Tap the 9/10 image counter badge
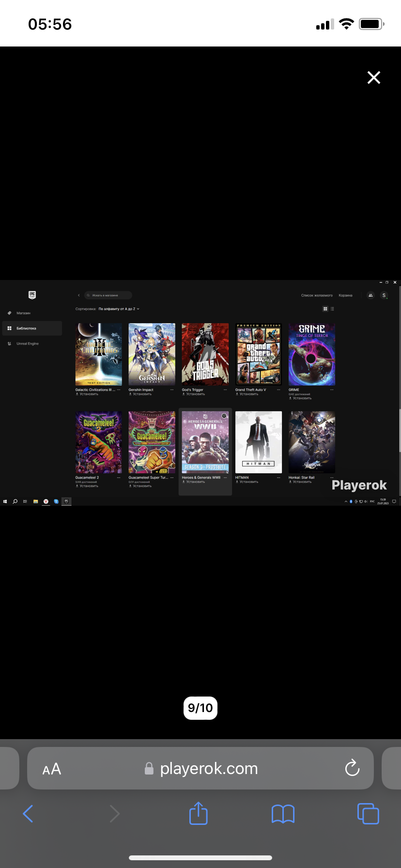Screen dimensions: 401x868 [200, 708]
